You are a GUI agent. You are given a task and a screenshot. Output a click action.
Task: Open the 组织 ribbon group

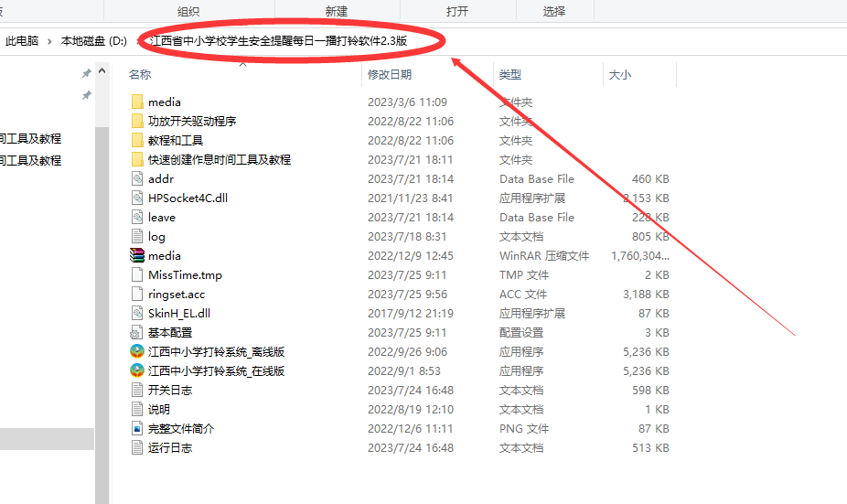tap(188, 11)
